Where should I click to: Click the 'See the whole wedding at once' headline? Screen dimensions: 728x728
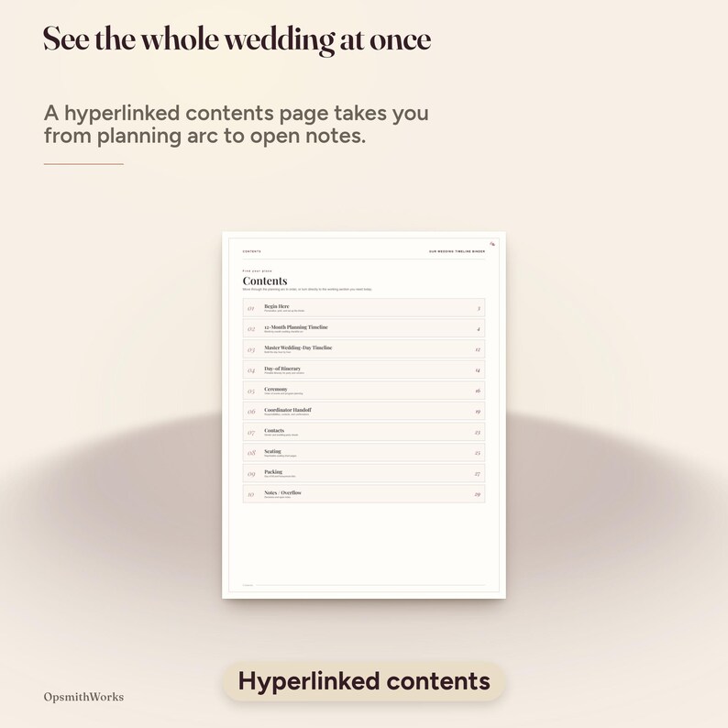tap(237, 40)
